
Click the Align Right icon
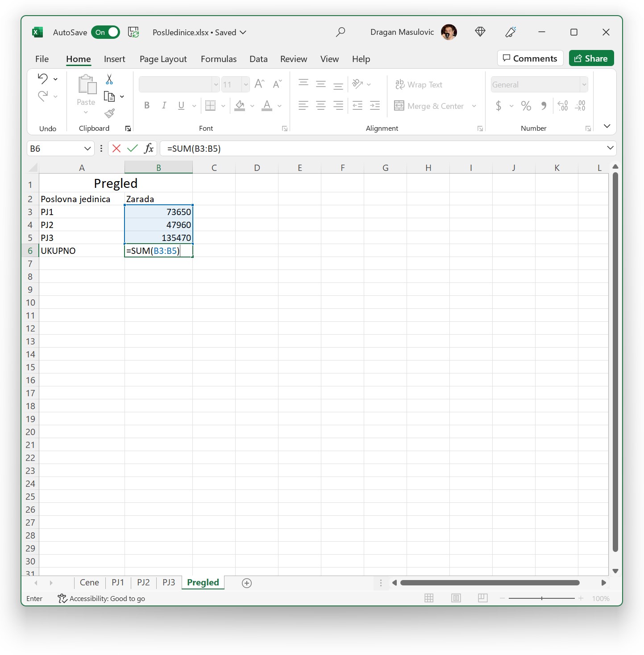(338, 106)
